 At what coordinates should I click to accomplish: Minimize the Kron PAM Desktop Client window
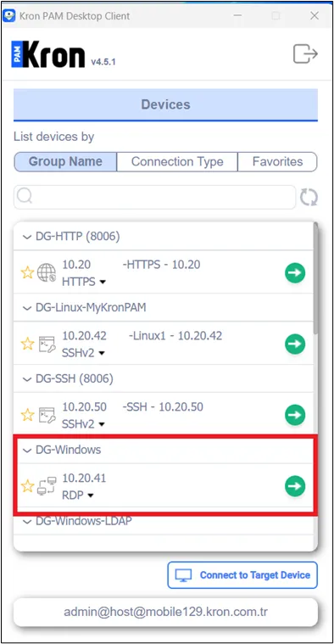237,15
